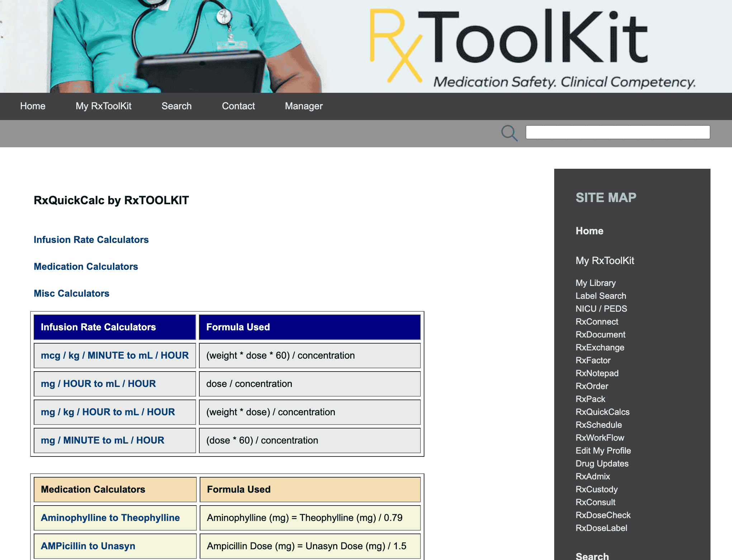The width and height of the screenshot is (732, 560).
Task: Click Edit My Profile in site map
Action: [x=603, y=451]
